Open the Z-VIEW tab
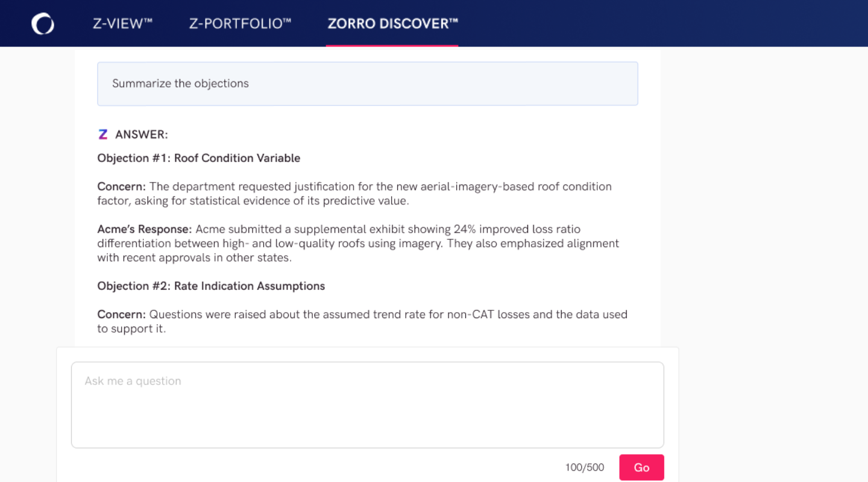This screenshot has width=868, height=482. click(x=122, y=23)
